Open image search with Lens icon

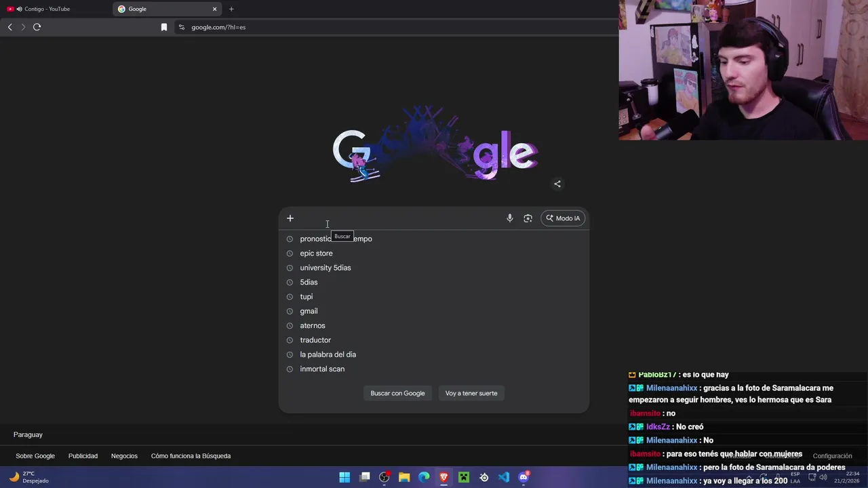tap(528, 218)
